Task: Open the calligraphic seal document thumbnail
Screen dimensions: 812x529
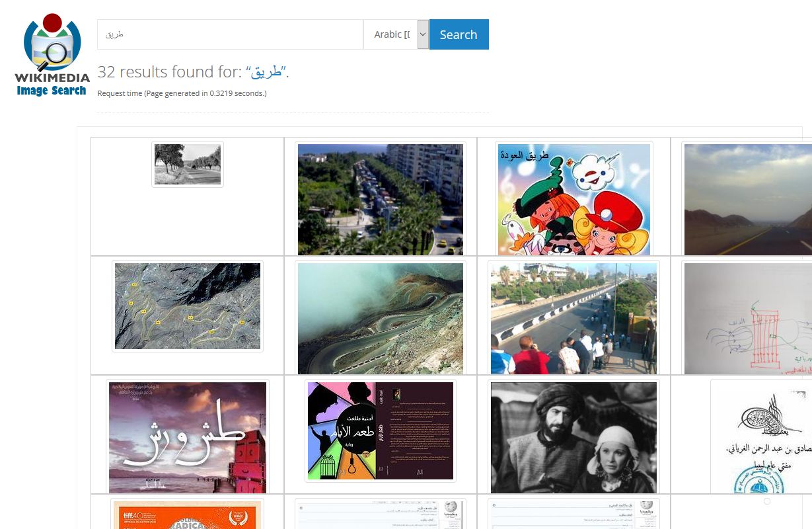Action: (761, 436)
